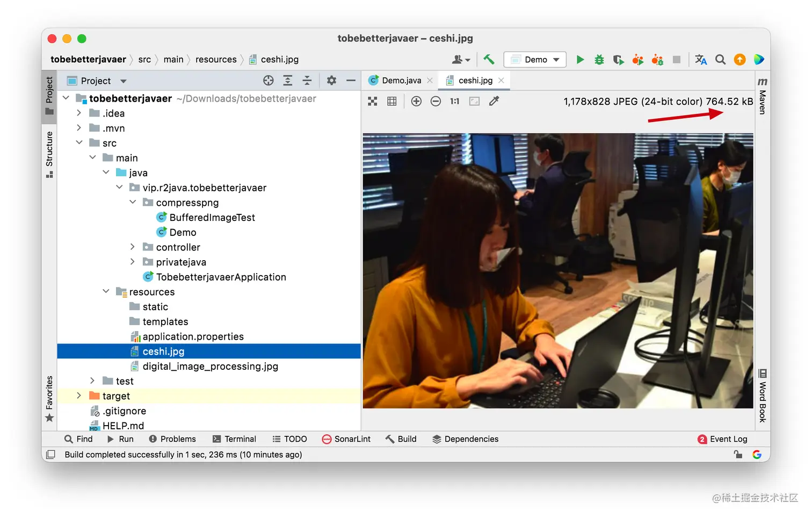812x517 pixels.
Task: Open the Problems tool window
Action: point(172,439)
